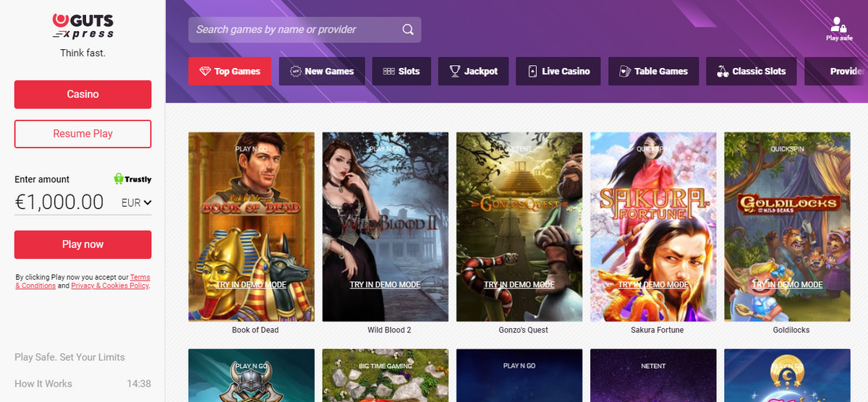Go to the Live Casino tab
The image size is (868, 402).
click(558, 72)
